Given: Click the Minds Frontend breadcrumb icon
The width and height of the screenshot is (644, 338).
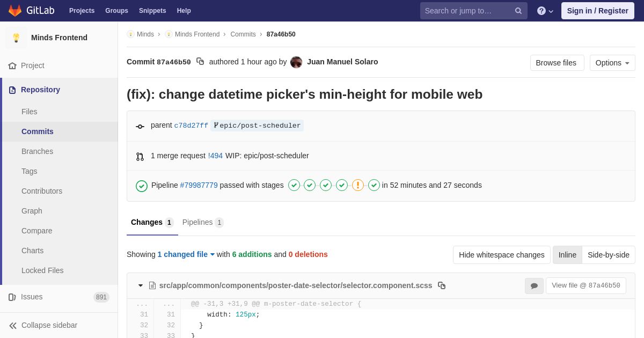Looking at the screenshot, I should (169, 34).
